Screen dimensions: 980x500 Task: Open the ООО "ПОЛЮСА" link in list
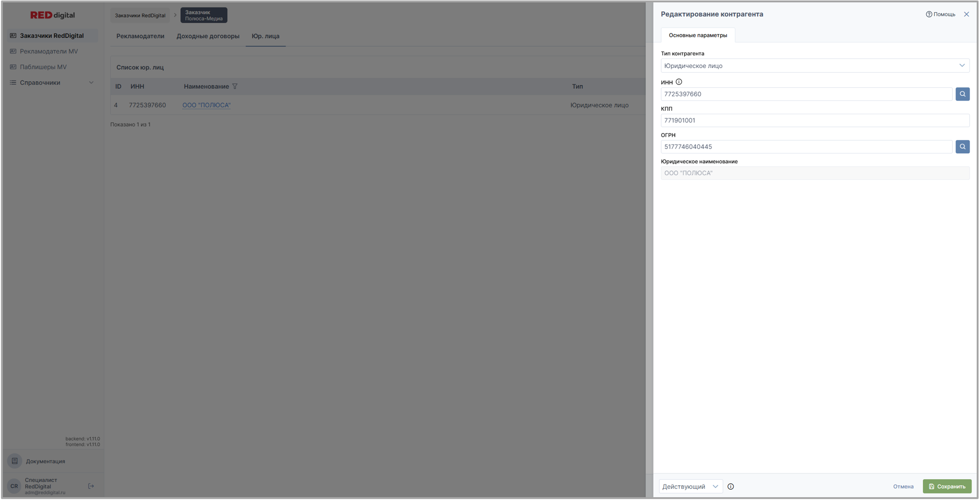coord(206,105)
